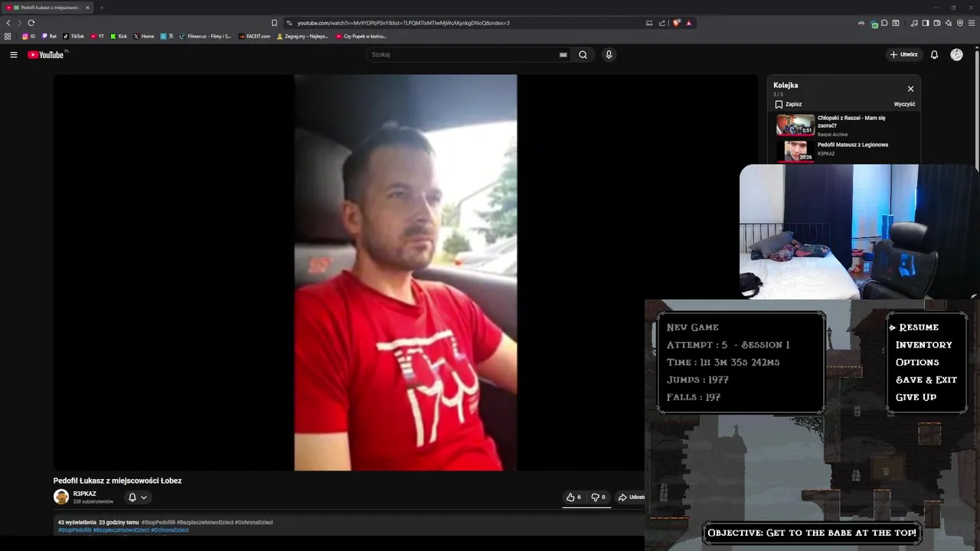This screenshot has width=980, height=551.
Task: Bookmark this page from the address bar
Action: pos(274,23)
